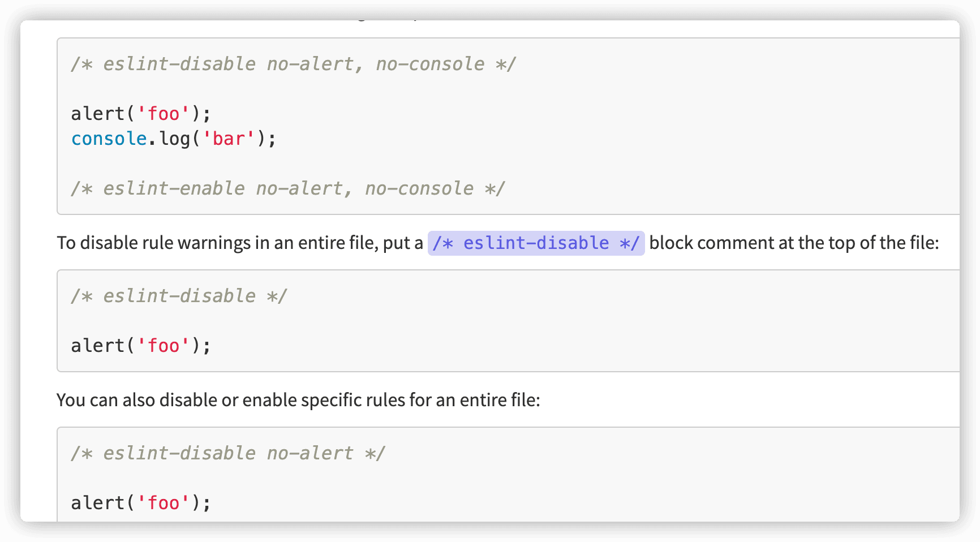Click the eslint-enable no-alert, no-console comment

pos(287,188)
